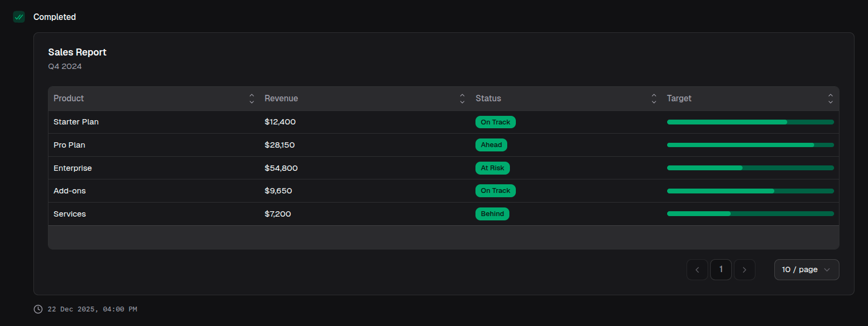Open the 10 / page size dropdown
868x326 pixels.
pyautogui.click(x=806, y=270)
